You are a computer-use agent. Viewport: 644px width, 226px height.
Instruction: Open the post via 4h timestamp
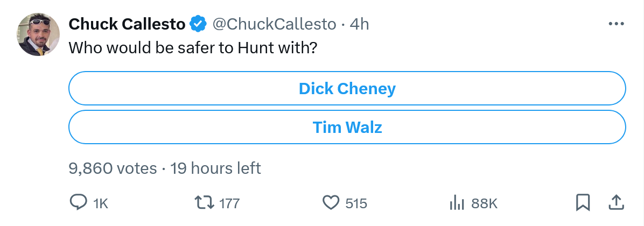(359, 24)
